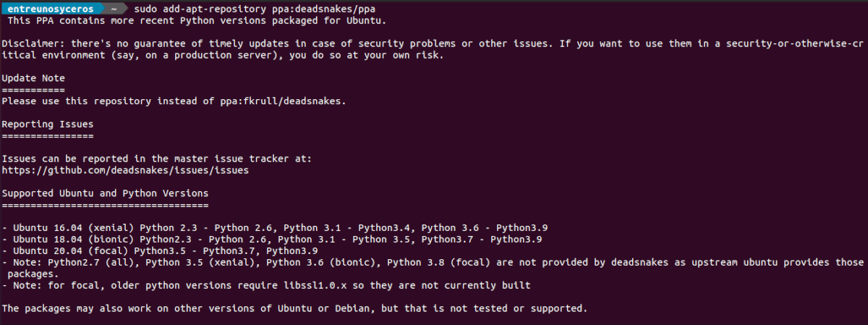This screenshot has width=868, height=325.
Task: Click the 'packages may also work' final line
Action: [x=294, y=308]
